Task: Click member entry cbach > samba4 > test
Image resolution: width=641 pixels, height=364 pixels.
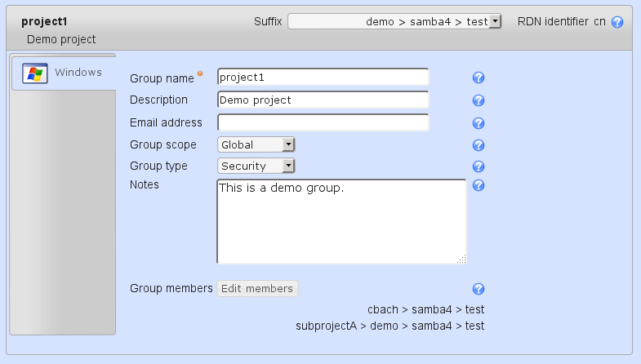Action: 426,309
